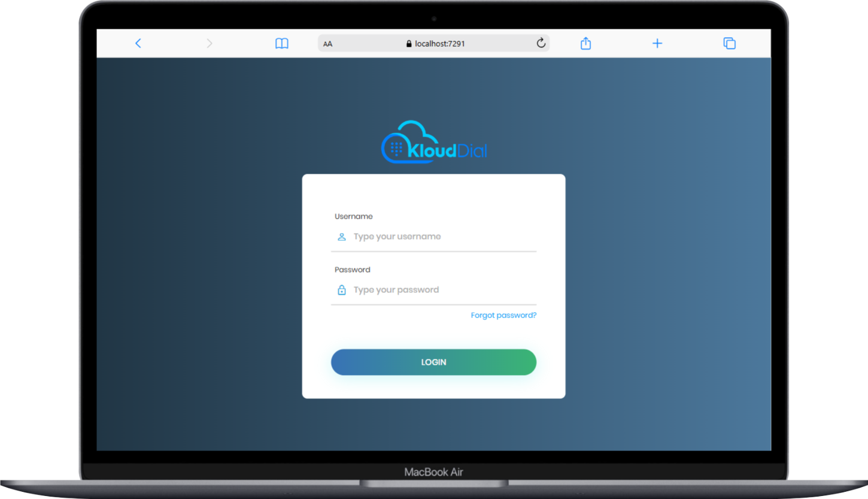
Task: Show the tabs overview
Action: tap(729, 43)
